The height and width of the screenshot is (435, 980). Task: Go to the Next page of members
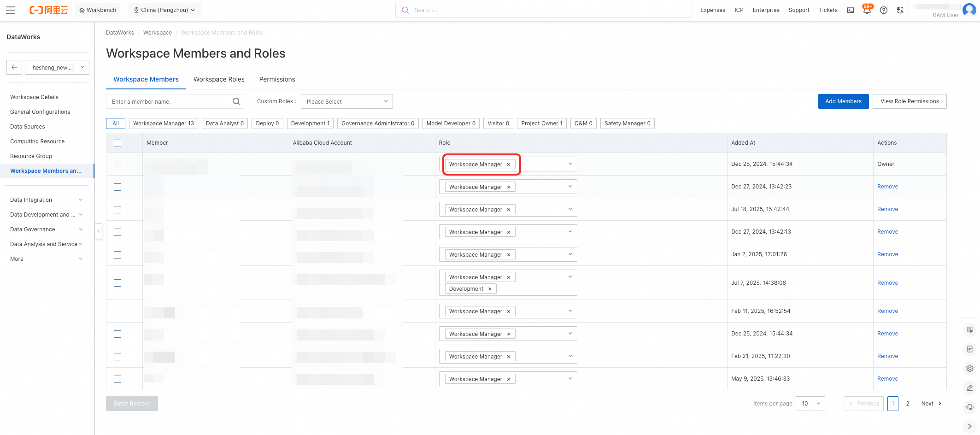931,404
